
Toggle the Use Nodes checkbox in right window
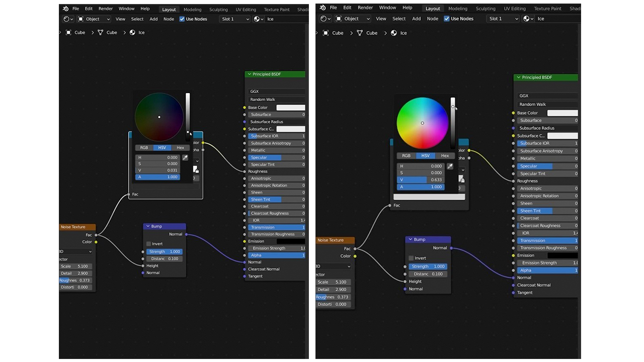click(447, 19)
